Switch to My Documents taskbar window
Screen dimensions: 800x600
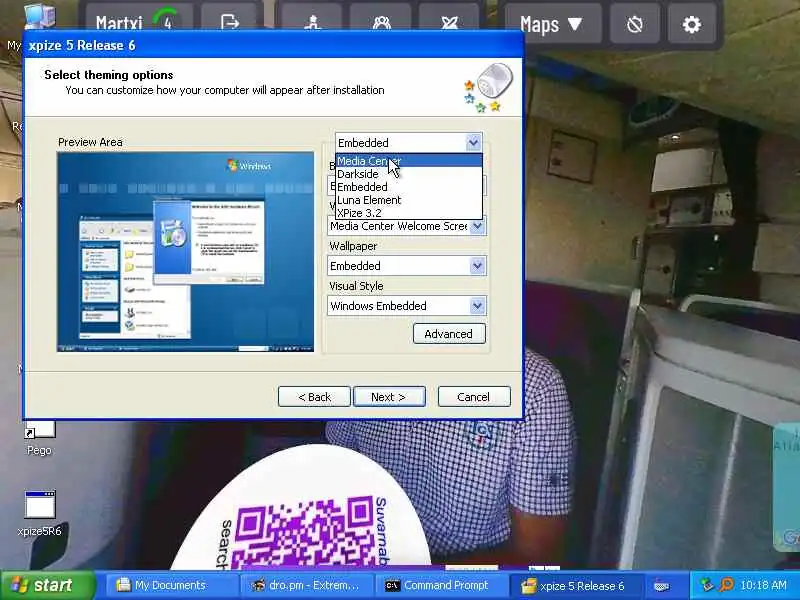point(171,585)
